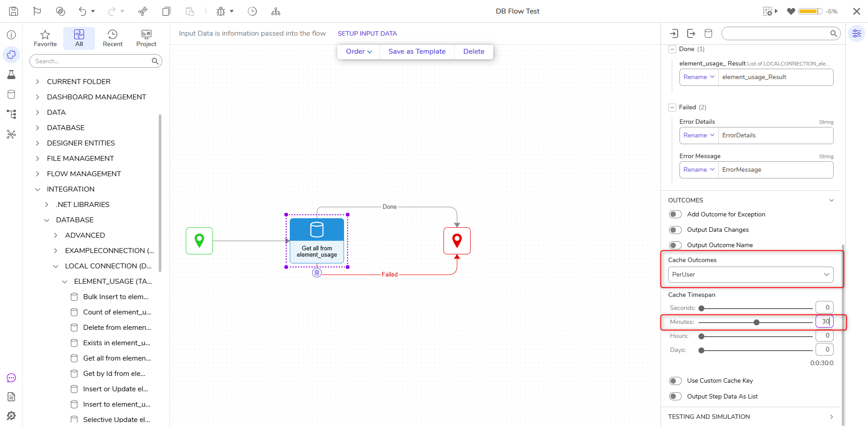This screenshot has height=427, width=868.
Task: Switch to the Recent tab
Action: [x=113, y=38]
